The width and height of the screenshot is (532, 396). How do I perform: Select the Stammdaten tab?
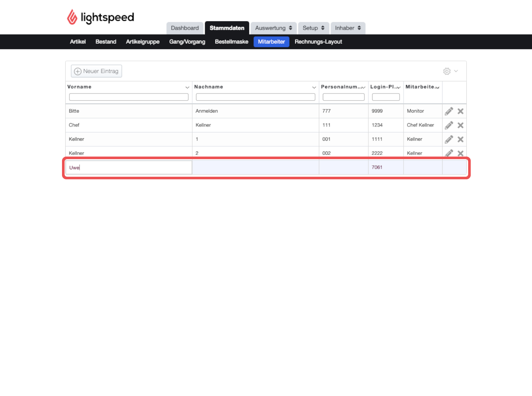click(227, 28)
